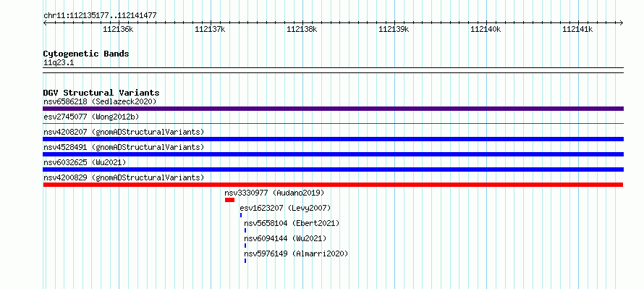Image resolution: width=644 pixels, height=289 pixels.
Task: Click the blue bar under nsv4208207
Action: coord(333,139)
